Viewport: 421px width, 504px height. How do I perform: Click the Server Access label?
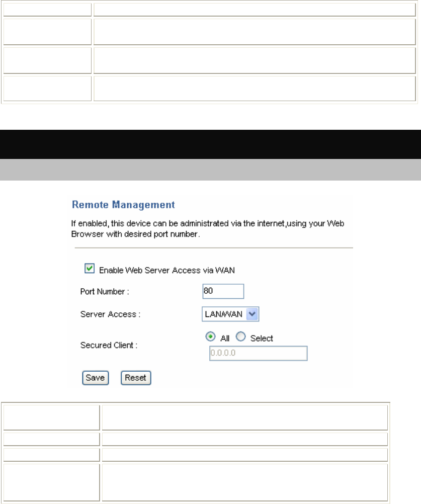point(110,314)
